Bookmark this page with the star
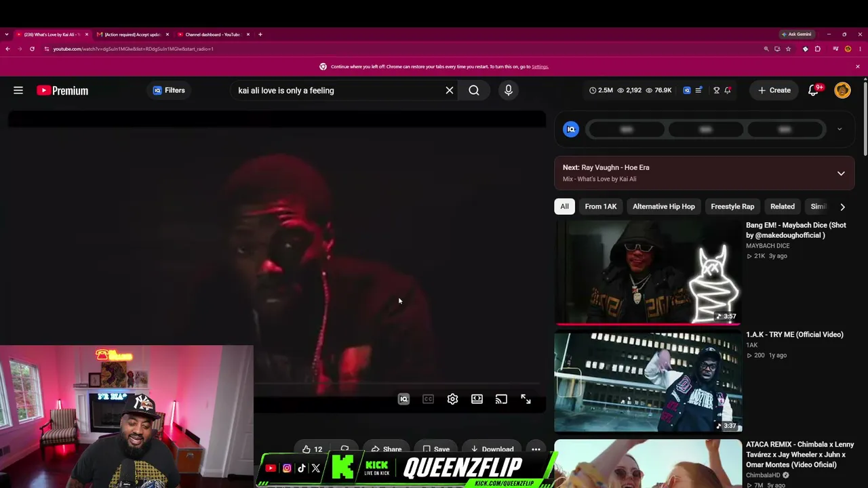The image size is (868, 488). pos(788,49)
